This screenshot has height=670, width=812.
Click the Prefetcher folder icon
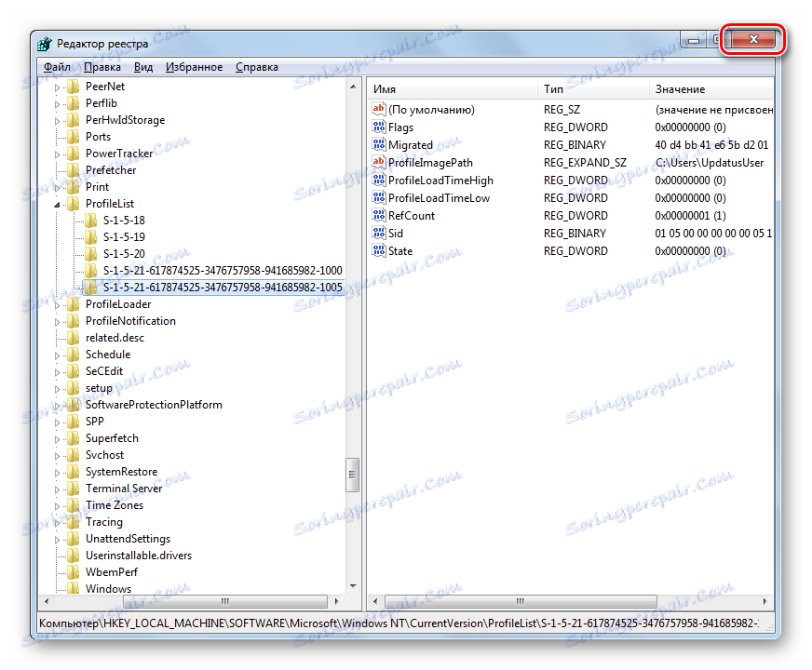pyautogui.click(x=74, y=170)
